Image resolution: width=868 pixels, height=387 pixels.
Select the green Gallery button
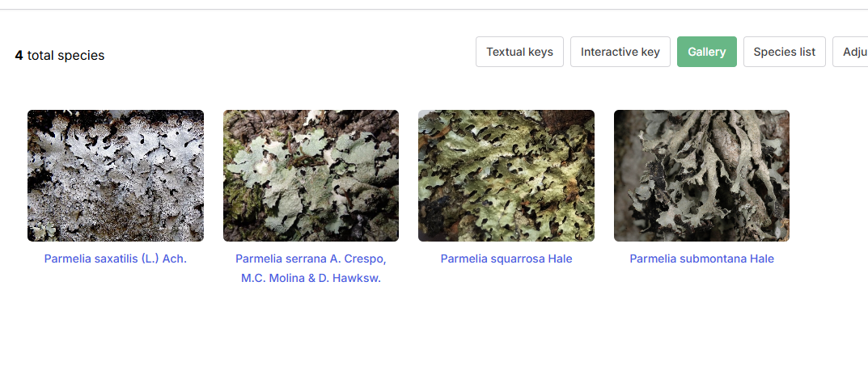pyautogui.click(x=706, y=52)
